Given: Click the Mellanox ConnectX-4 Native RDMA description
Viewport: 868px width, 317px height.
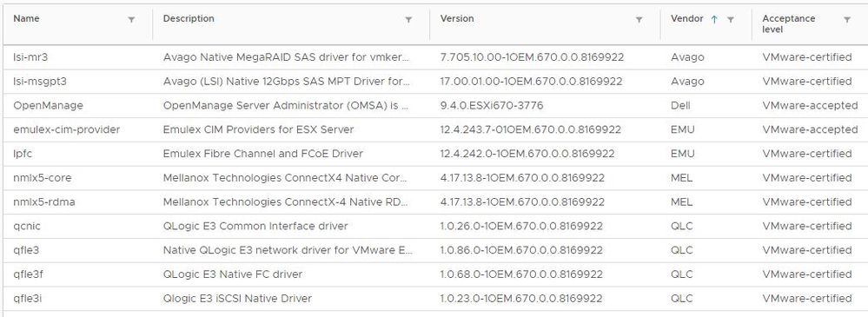Looking at the screenshot, I should click(x=286, y=202).
